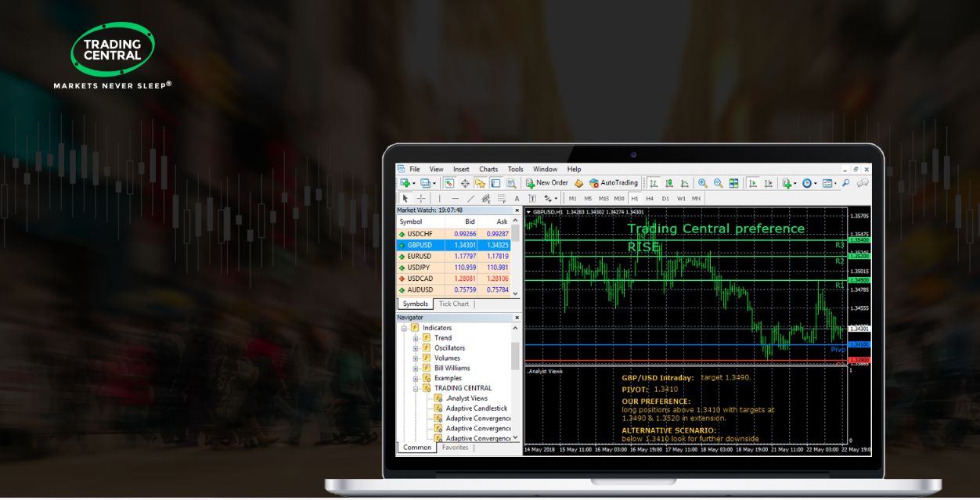Toggle the AutoTrading button
The height and width of the screenshot is (500, 980).
point(614,183)
